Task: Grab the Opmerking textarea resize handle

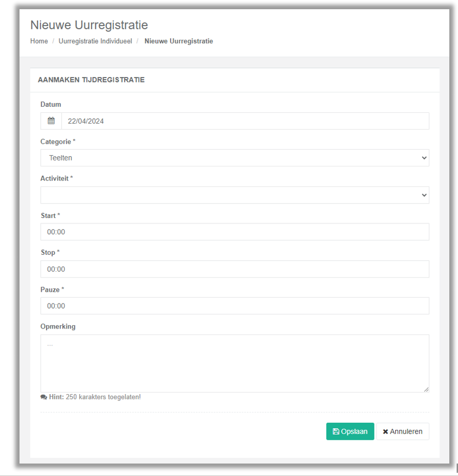Action: pyautogui.click(x=426, y=389)
